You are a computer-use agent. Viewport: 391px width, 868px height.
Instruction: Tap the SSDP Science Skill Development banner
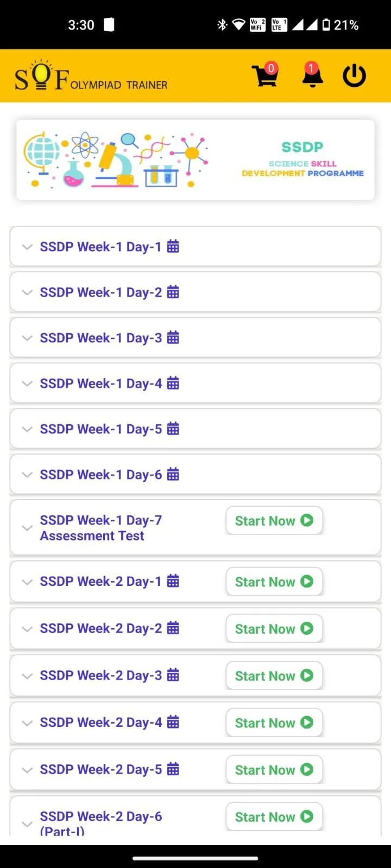[x=195, y=160]
